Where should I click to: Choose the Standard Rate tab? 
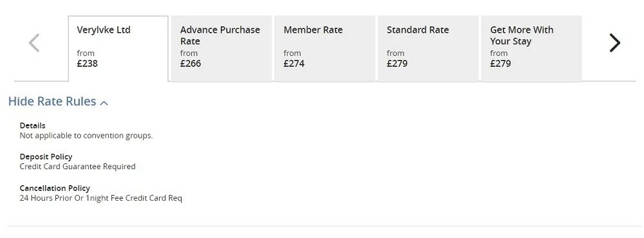click(x=428, y=49)
